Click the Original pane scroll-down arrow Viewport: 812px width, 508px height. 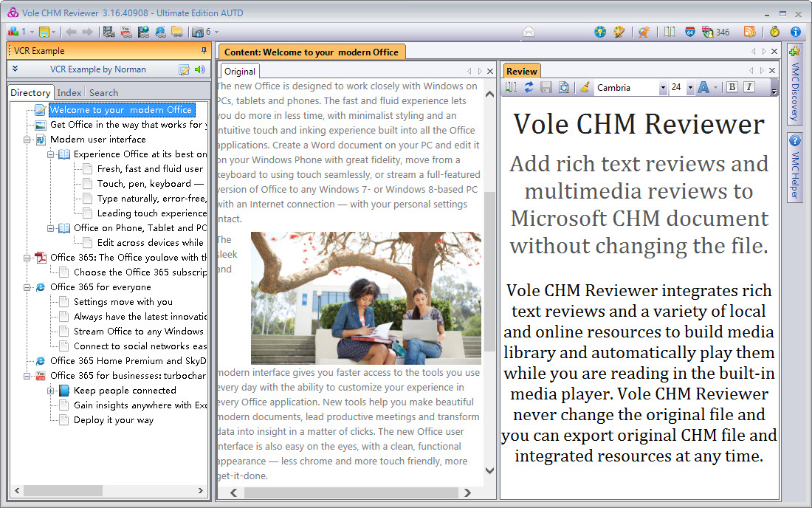coord(490,470)
